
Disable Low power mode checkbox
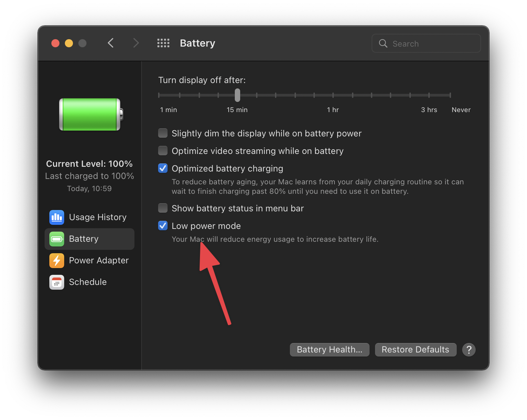point(163,226)
